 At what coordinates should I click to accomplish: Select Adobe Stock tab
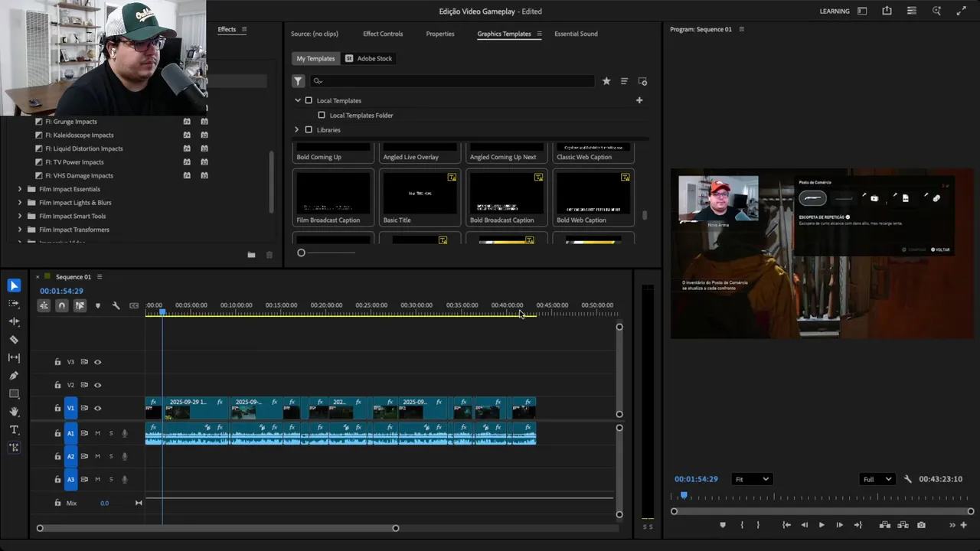click(369, 58)
